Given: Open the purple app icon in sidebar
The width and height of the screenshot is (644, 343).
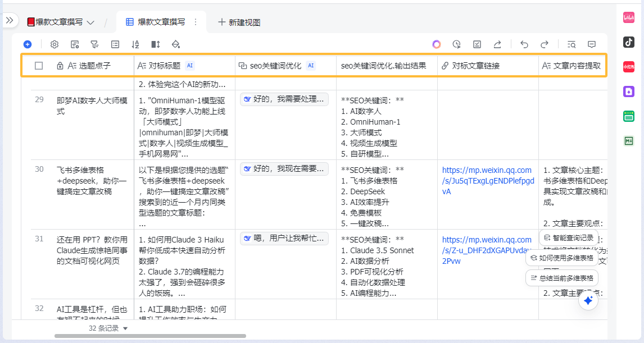Looking at the screenshot, I should click(629, 92).
